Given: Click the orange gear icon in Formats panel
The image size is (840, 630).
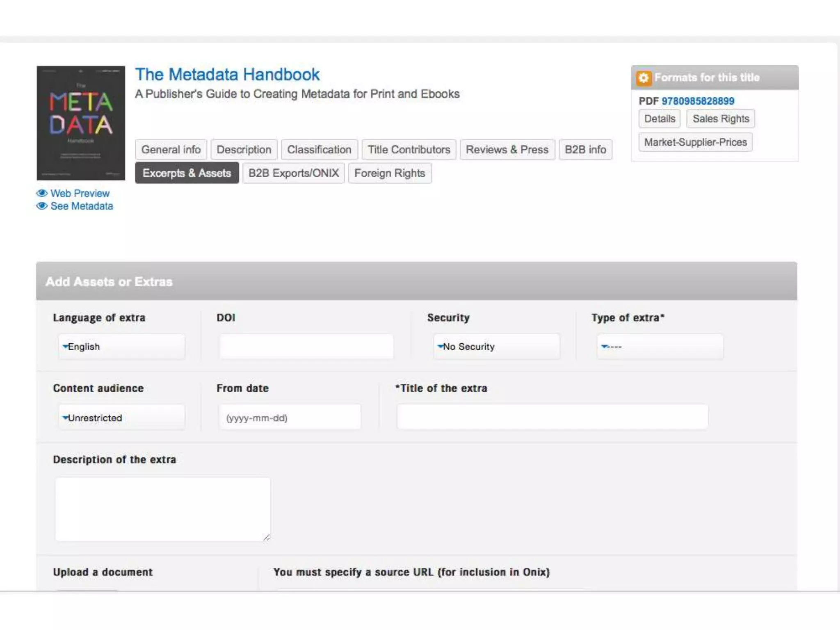Looking at the screenshot, I should click(x=643, y=78).
